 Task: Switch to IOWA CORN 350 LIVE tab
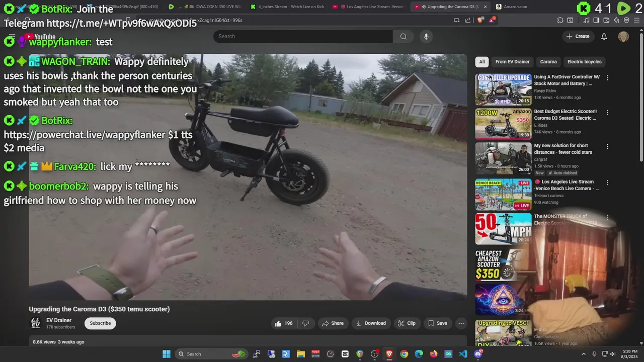(205, 7)
